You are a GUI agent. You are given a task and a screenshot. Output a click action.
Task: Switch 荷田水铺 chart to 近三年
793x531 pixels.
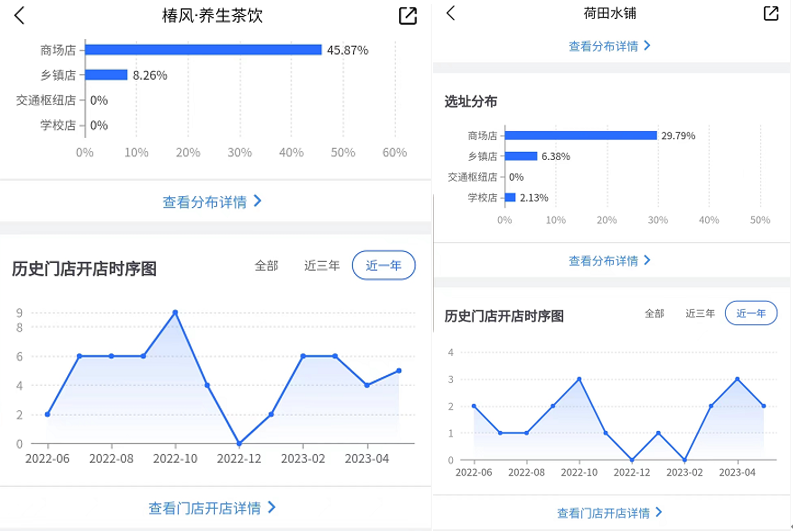[700, 313]
